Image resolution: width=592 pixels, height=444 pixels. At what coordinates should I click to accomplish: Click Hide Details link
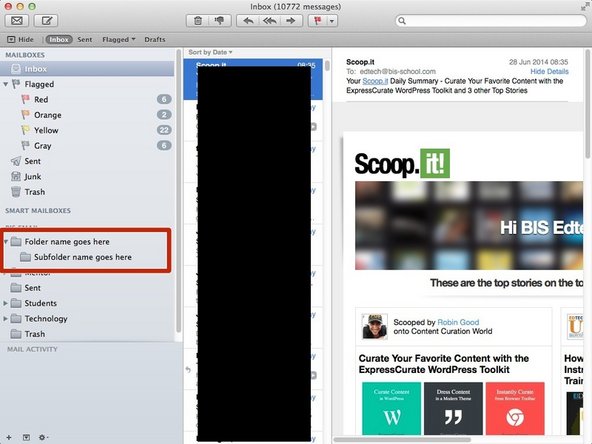point(549,71)
